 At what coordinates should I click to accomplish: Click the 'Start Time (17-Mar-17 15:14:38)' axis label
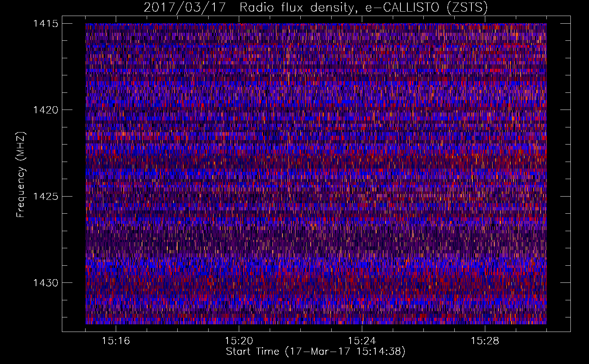[x=316, y=352]
